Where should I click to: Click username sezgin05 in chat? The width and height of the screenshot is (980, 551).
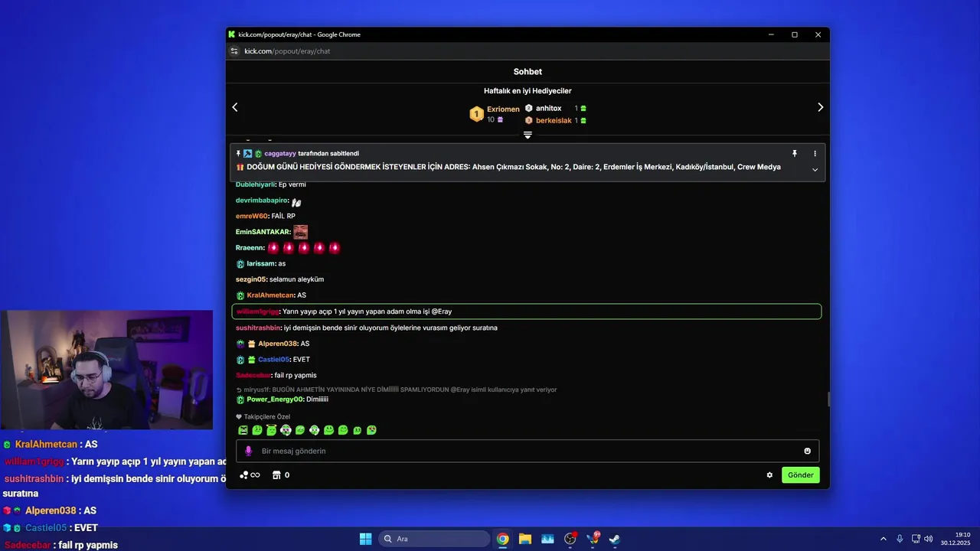[x=251, y=279]
